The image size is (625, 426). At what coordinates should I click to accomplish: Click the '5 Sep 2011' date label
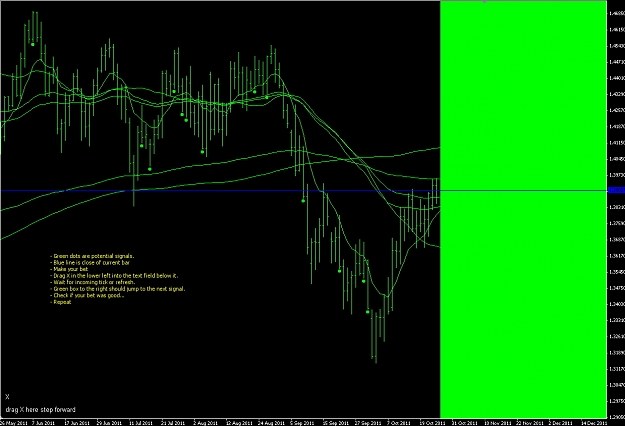pyautogui.click(x=302, y=423)
